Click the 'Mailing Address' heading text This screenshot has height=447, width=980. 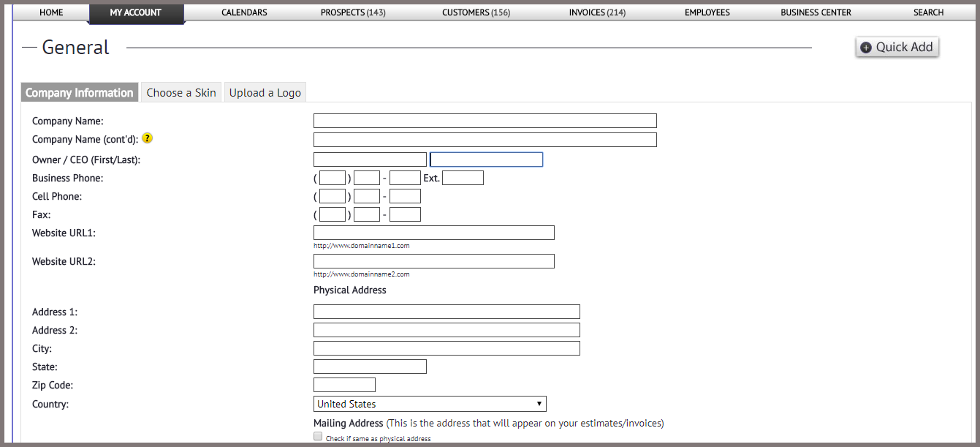(349, 423)
